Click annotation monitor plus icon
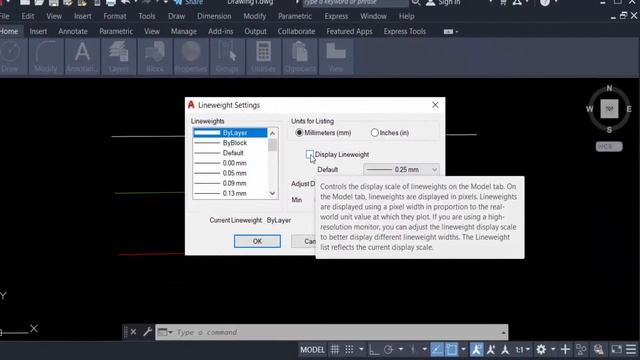640x360 pixels. point(565,349)
